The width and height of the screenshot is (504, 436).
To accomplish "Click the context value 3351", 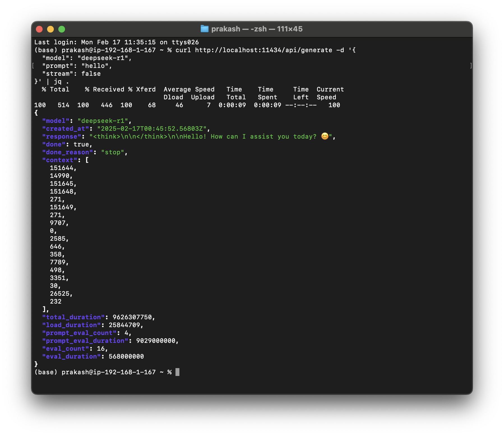I will (58, 278).
